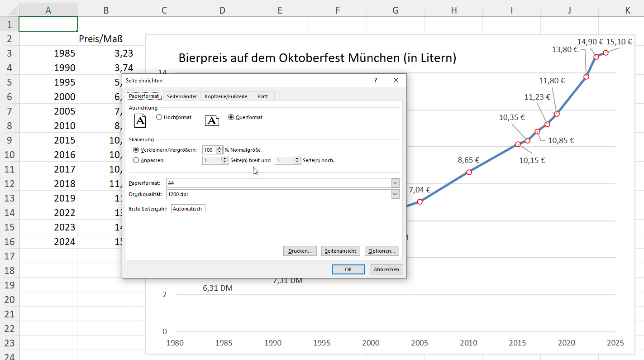The image size is (644, 360).
Task: Click the Drucken... button
Action: click(300, 251)
